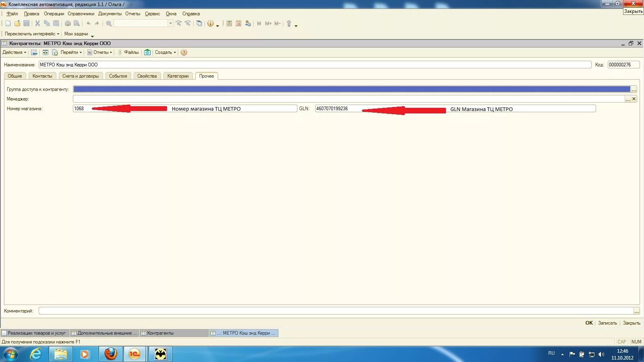The width and height of the screenshot is (644, 362).
Task: Click the M+ memory button
Action: 268,23
